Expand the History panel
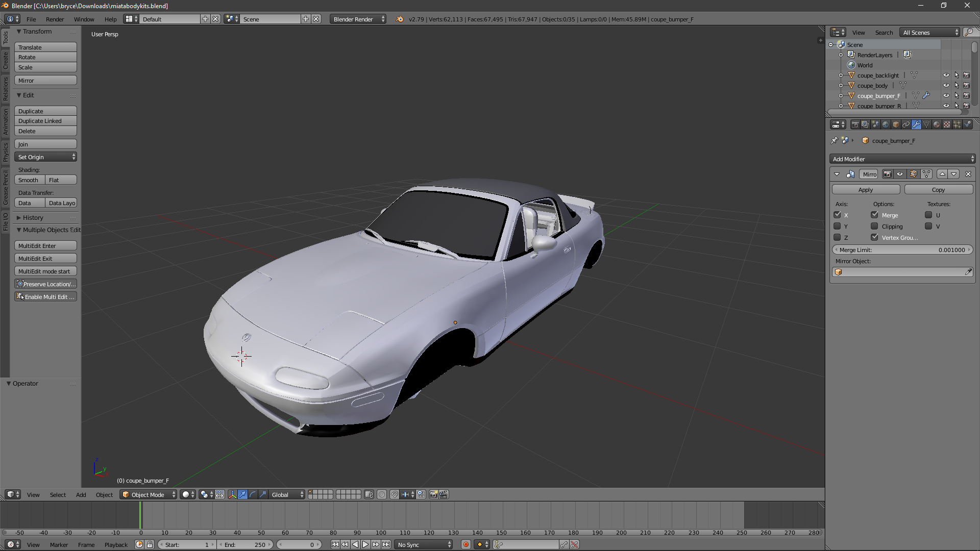 click(x=33, y=217)
